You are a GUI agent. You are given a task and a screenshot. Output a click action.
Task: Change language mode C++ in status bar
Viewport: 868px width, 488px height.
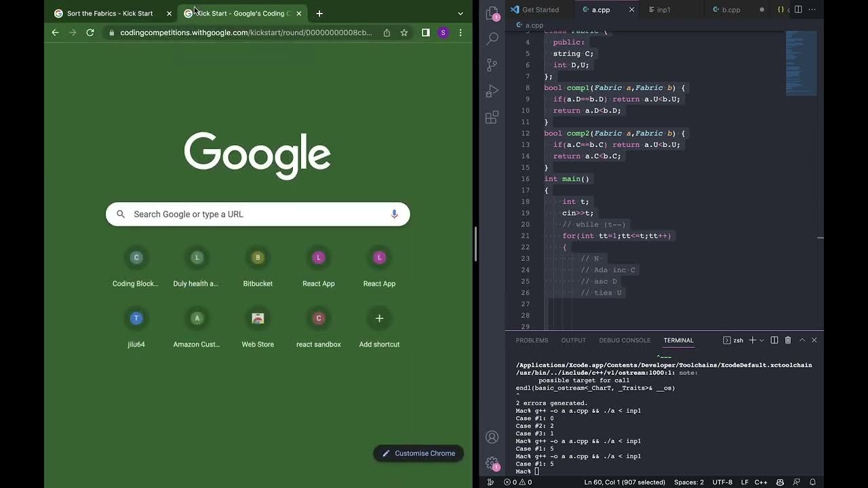(x=761, y=483)
